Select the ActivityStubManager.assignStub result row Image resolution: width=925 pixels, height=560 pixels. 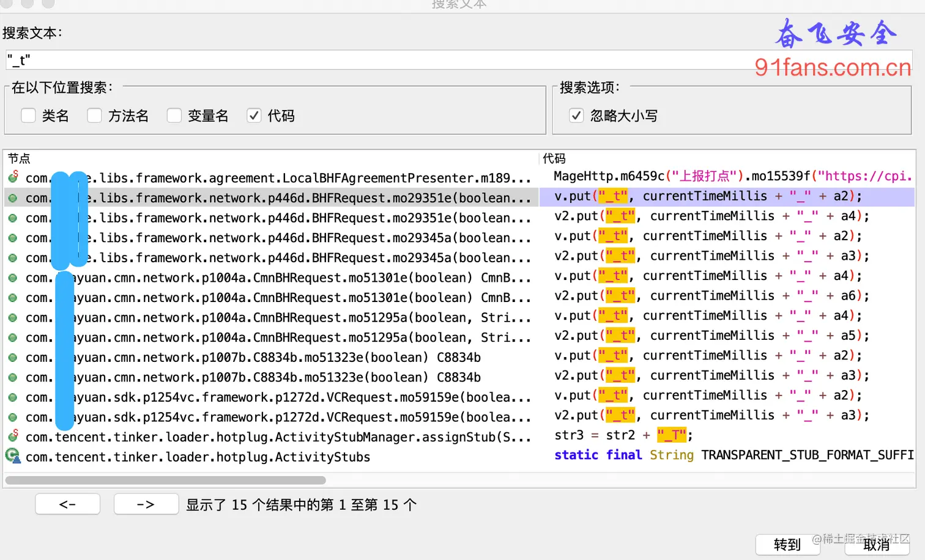click(271, 437)
